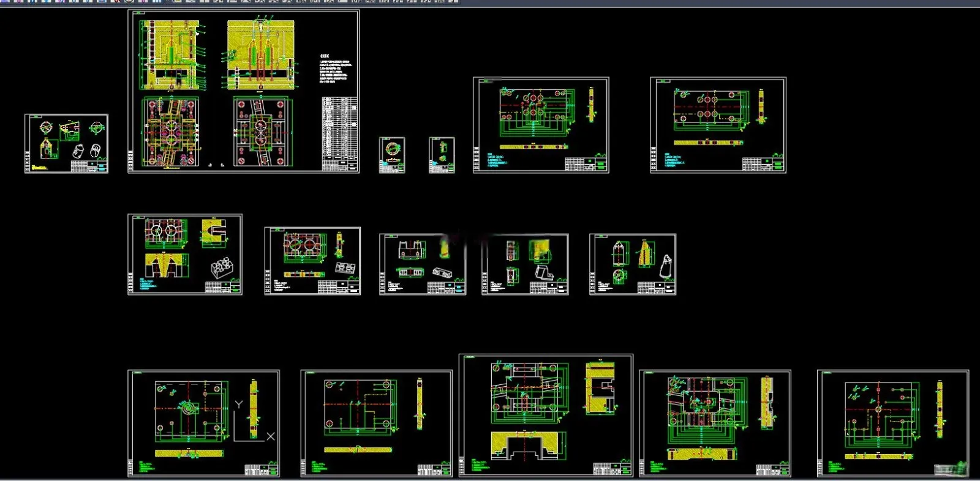
Task: Select the bottom sheet with nested green rectangles
Action: 715,423
